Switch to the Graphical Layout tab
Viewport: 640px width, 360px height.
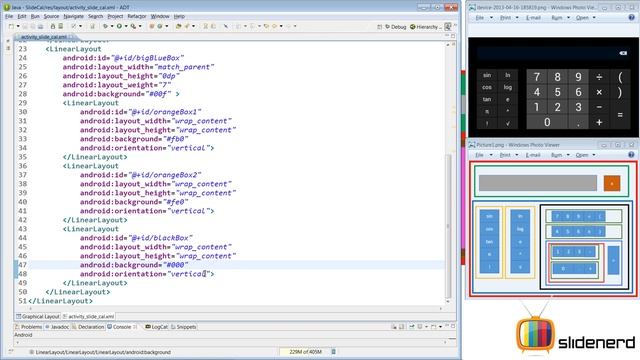pyautogui.click(x=38, y=316)
